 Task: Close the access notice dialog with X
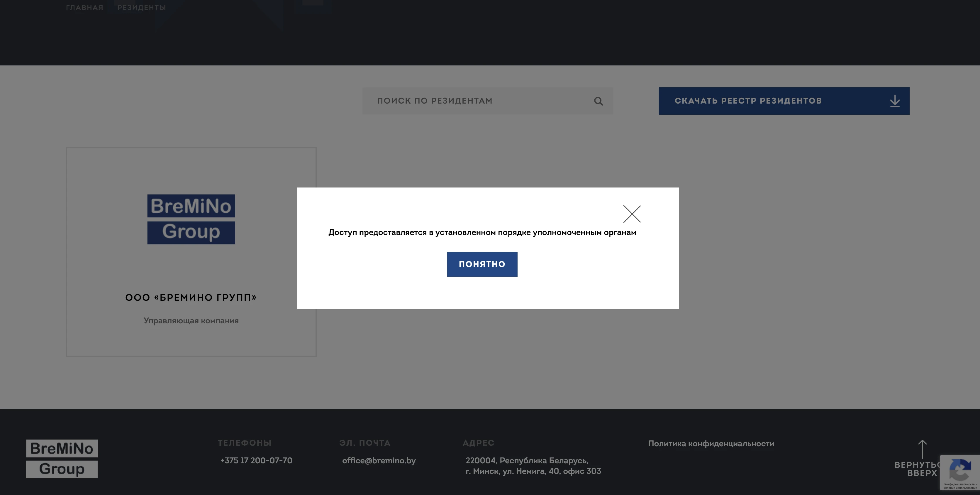[x=632, y=214]
